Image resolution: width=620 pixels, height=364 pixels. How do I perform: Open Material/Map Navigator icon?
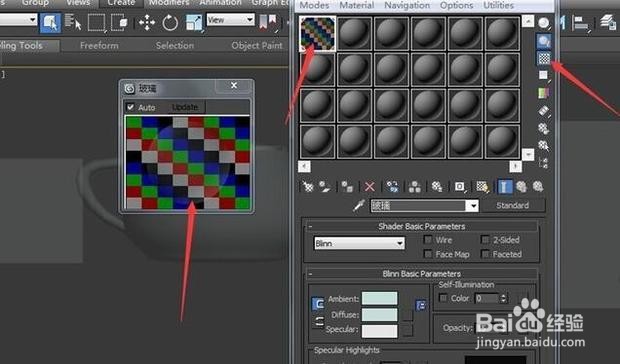544,163
